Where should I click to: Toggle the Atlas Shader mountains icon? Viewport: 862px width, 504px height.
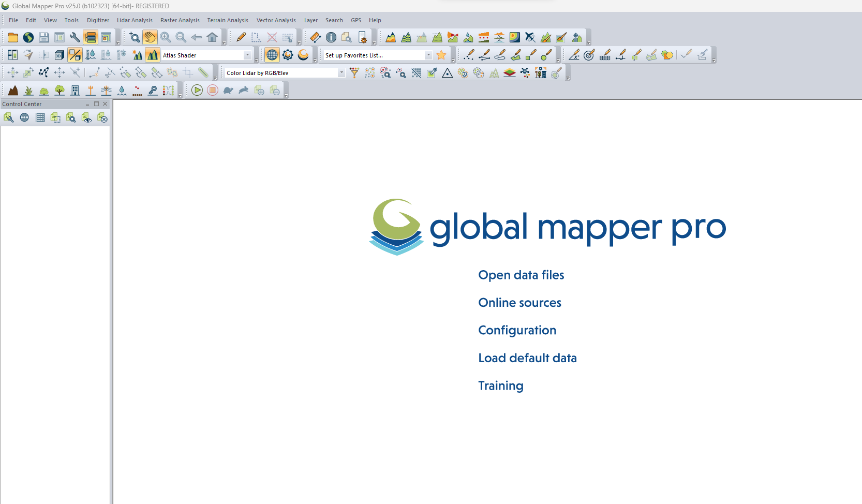(x=152, y=54)
